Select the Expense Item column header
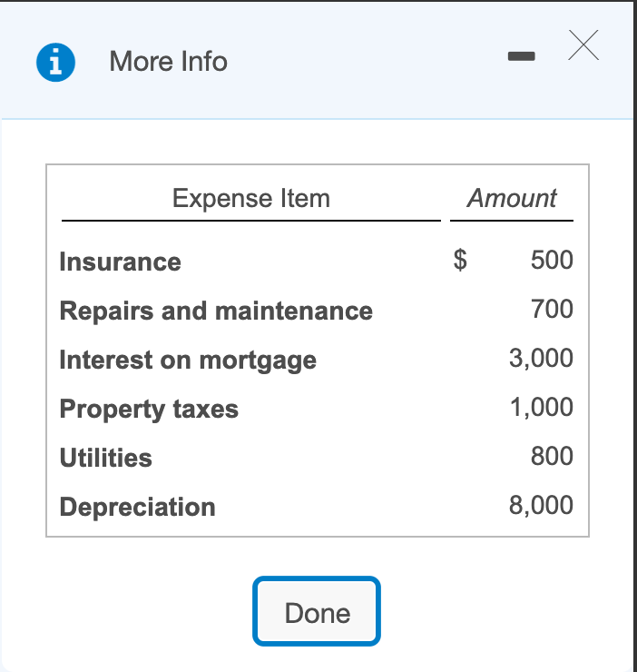 (251, 198)
